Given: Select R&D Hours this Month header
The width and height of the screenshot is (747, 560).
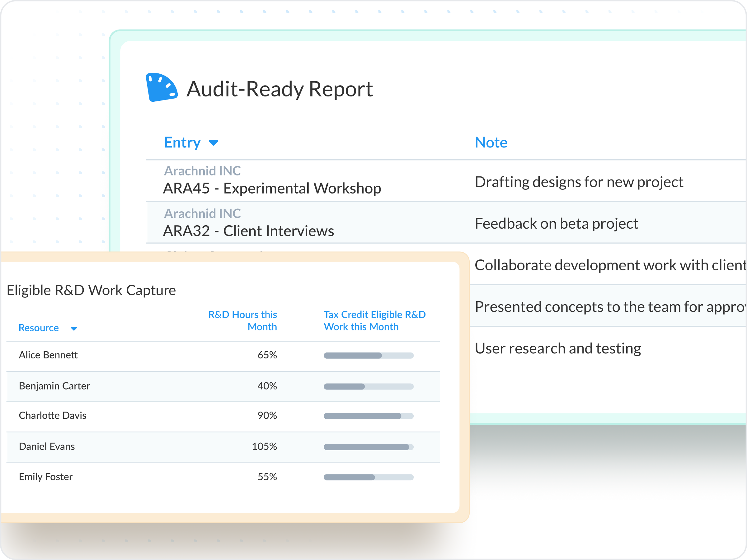Looking at the screenshot, I should tap(242, 320).
